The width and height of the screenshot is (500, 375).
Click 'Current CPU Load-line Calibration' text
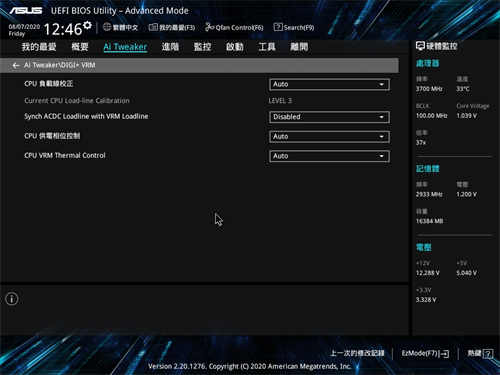77,101
